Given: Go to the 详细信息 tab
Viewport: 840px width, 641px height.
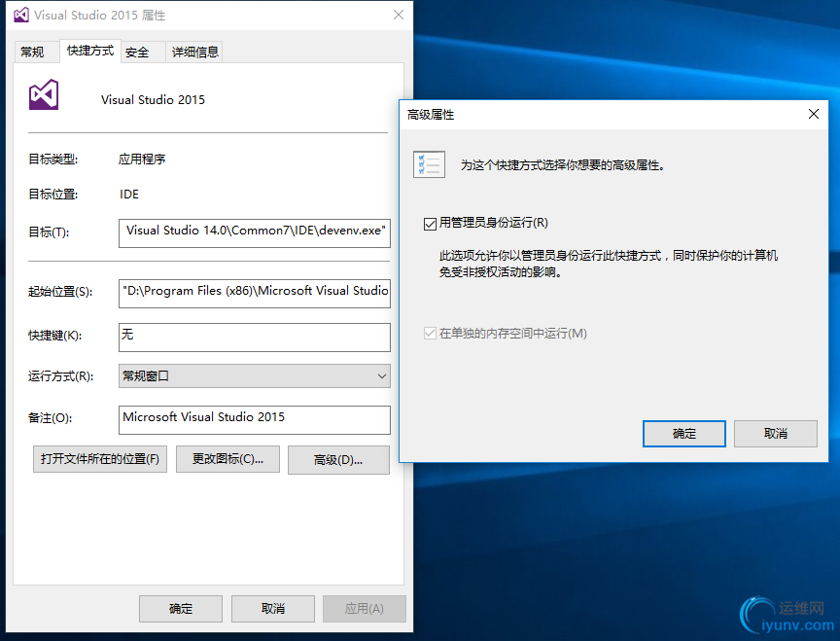Looking at the screenshot, I should (x=195, y=52).
